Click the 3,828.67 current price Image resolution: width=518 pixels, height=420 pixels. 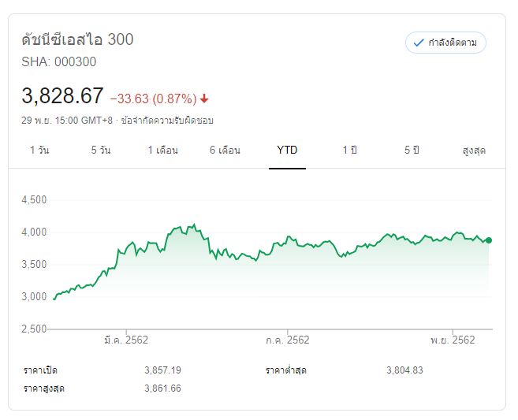[x=63, y=96]
